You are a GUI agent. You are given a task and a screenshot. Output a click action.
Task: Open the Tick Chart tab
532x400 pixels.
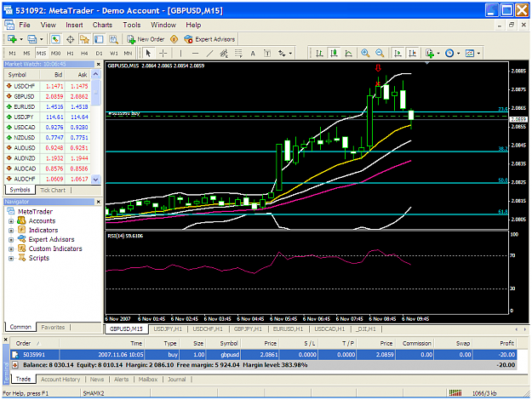53,190
